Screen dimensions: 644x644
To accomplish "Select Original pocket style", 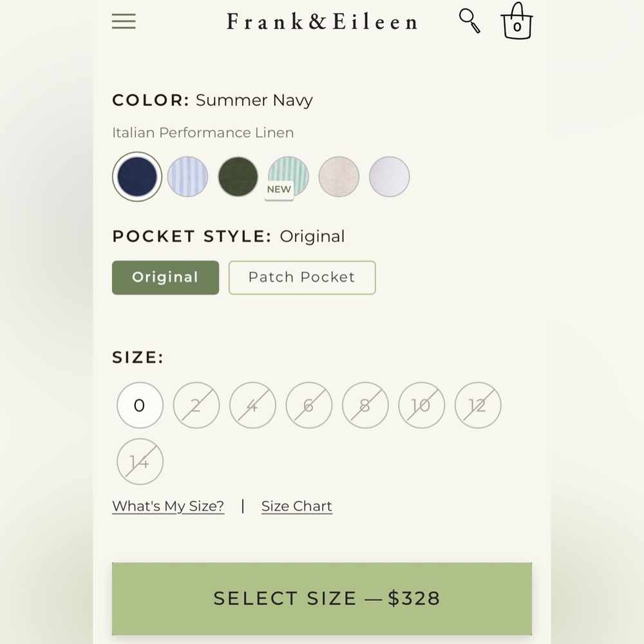I will [166, 278].
